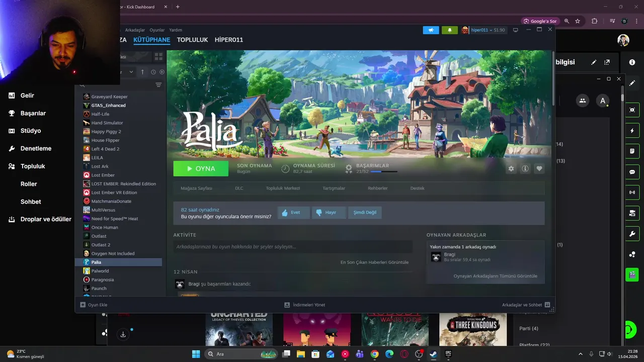Viewport: 644px width, 362px height.
Task: Click Evet recommend button
Action: click(x=293, y=212)
